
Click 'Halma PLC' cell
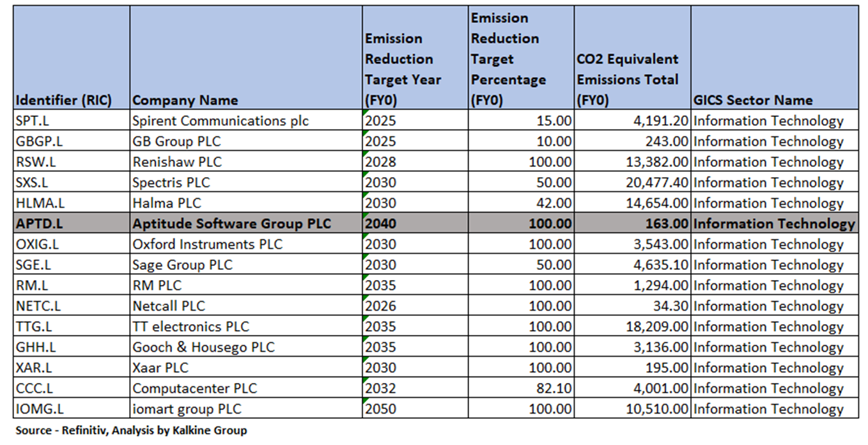pyautogui.click(x=246, y=203)
